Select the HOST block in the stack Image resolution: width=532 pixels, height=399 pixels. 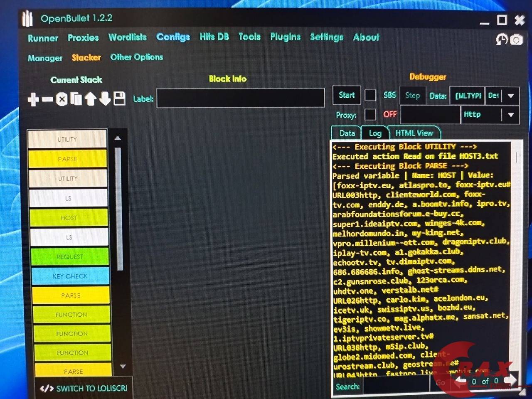pos(69,218)
